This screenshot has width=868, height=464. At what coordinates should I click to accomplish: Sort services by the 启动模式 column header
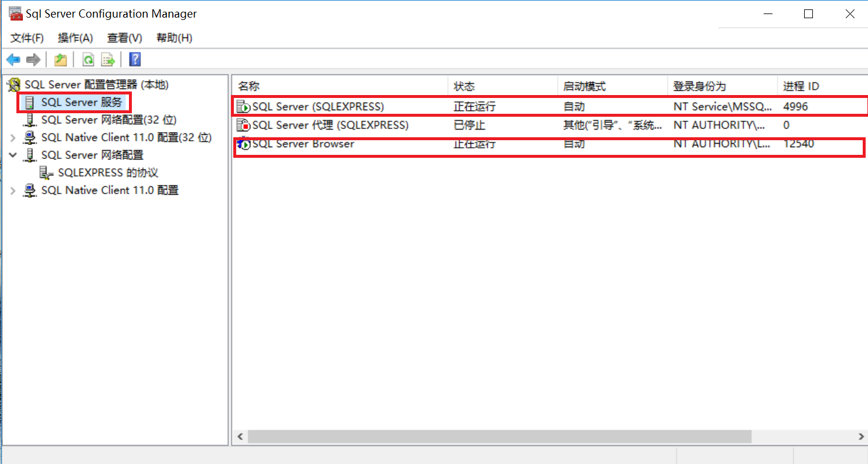click(612, 86)
